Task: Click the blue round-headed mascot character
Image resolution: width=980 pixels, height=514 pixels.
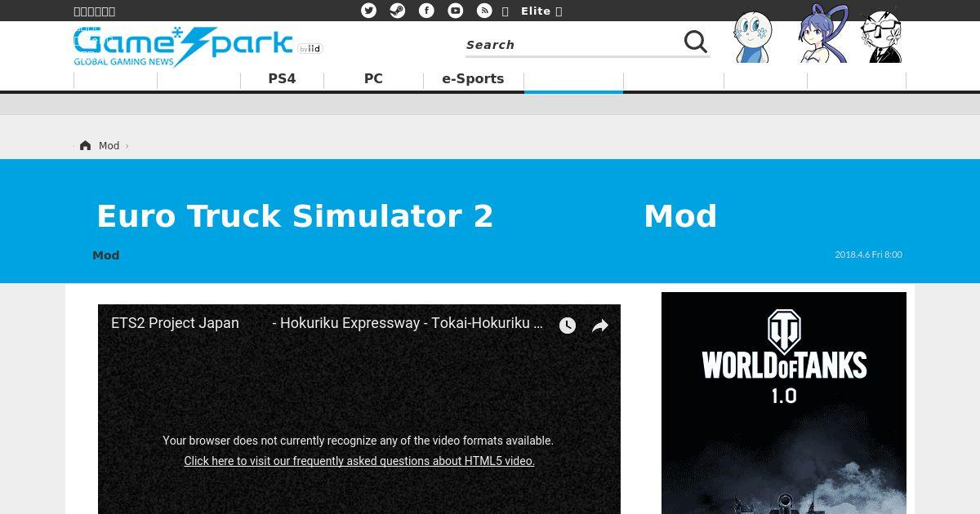Action: tap(752, 37)
